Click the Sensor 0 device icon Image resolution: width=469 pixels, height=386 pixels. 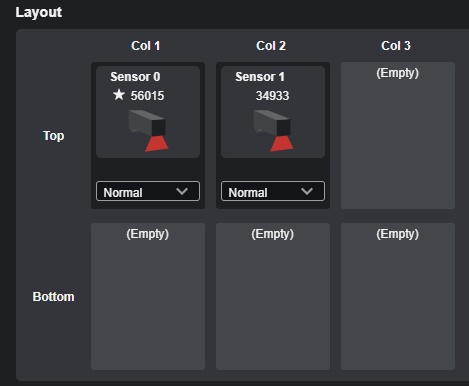coord(148,131)
